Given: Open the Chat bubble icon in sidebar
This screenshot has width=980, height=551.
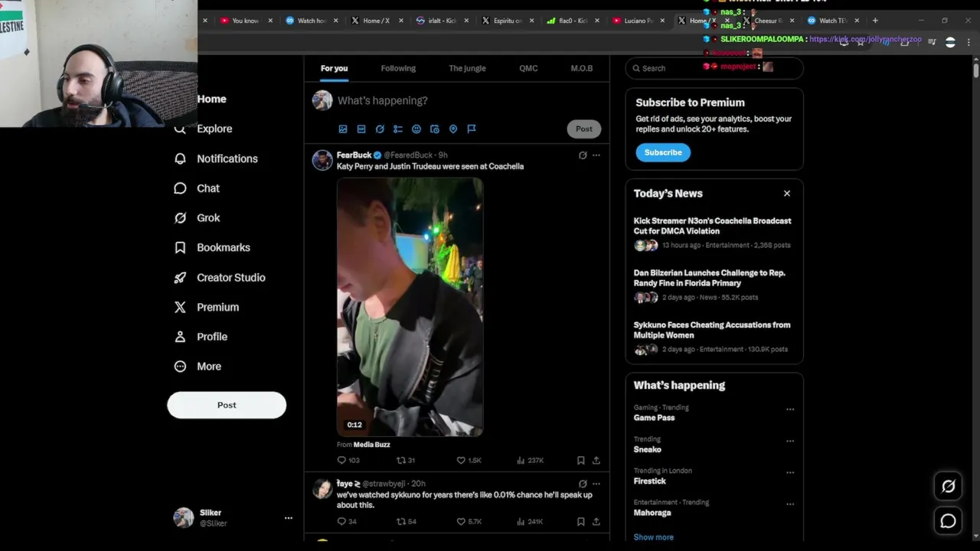Looking at the screenshot, I should [180, 188].
